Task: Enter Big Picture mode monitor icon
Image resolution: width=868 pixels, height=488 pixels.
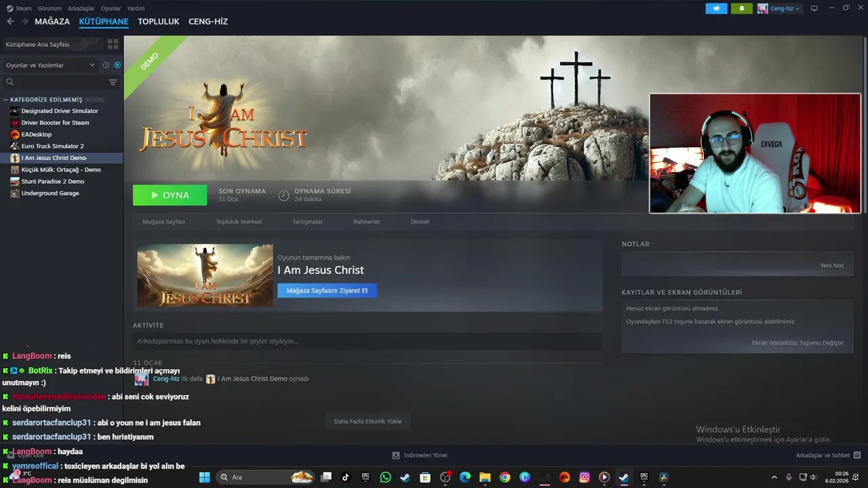Action: (814, 8)
